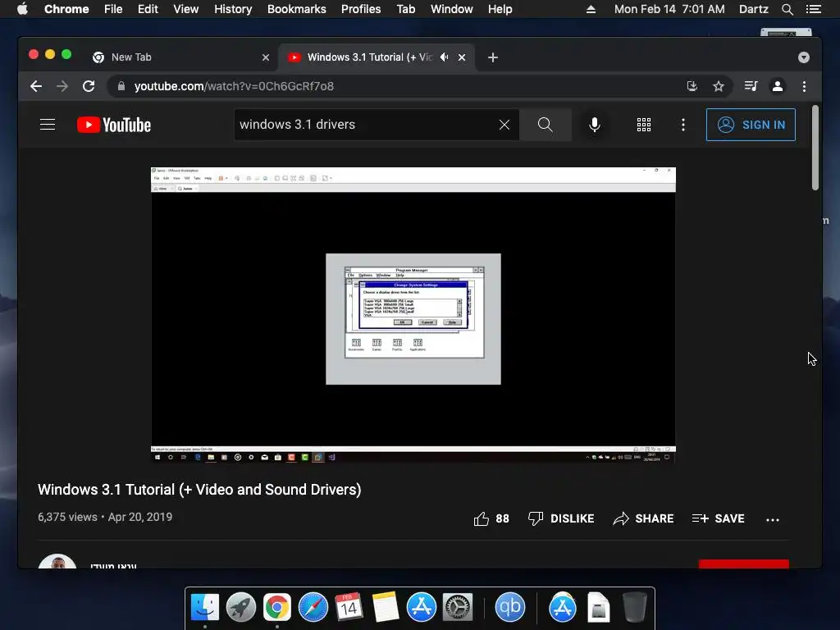Open the Window menu
The width and height of the screenshot is (840, 630).
pos(452,9)
